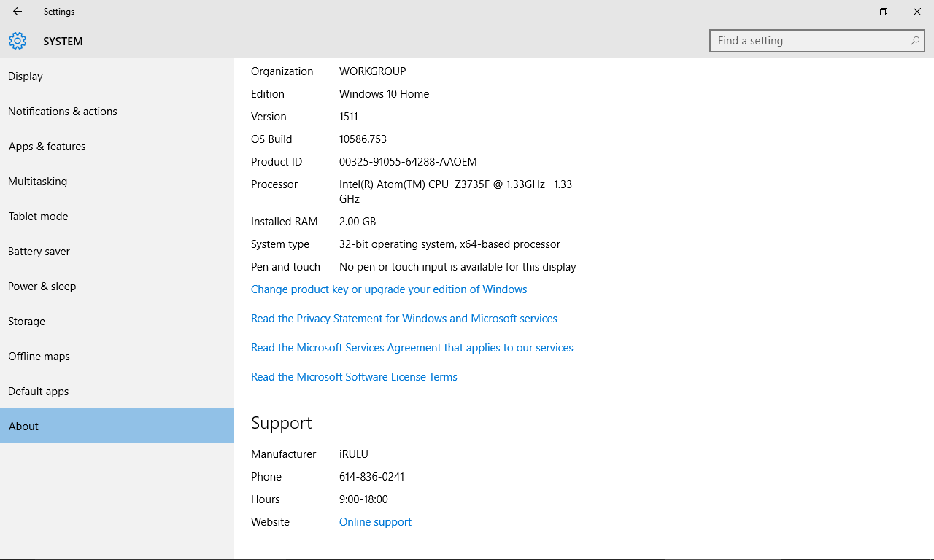Minimize the Settings window

[x=850, y=12]
